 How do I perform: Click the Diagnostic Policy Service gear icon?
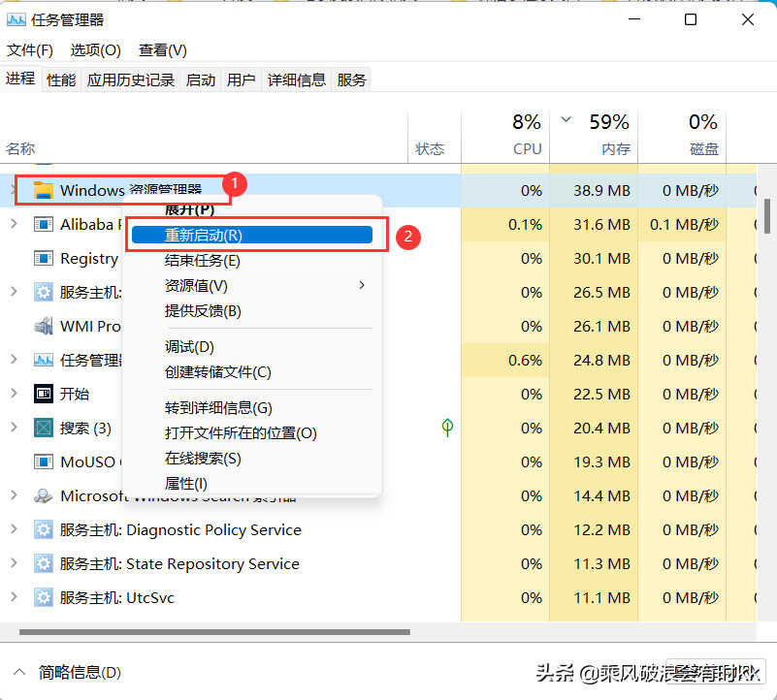(43, 530)
